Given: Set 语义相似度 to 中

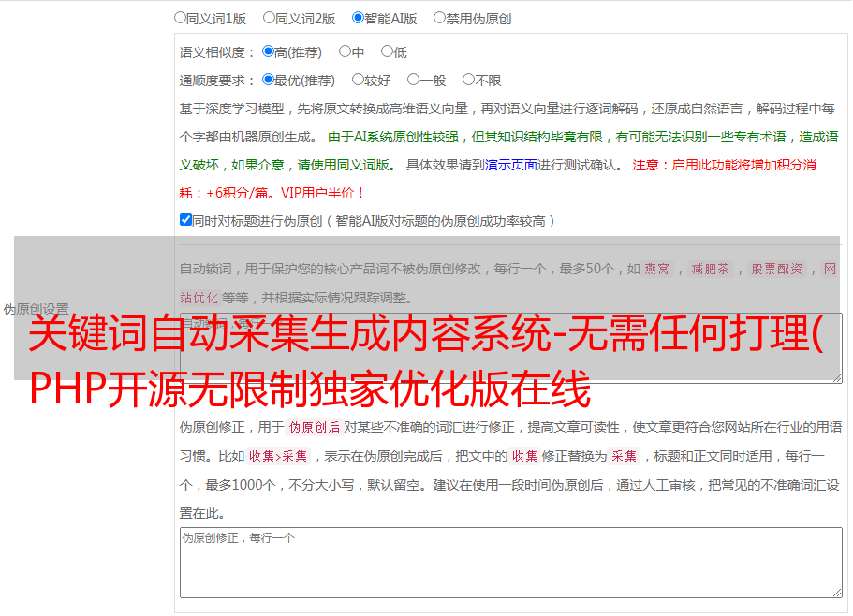Looking at the screenshot, I should (345, 51).
